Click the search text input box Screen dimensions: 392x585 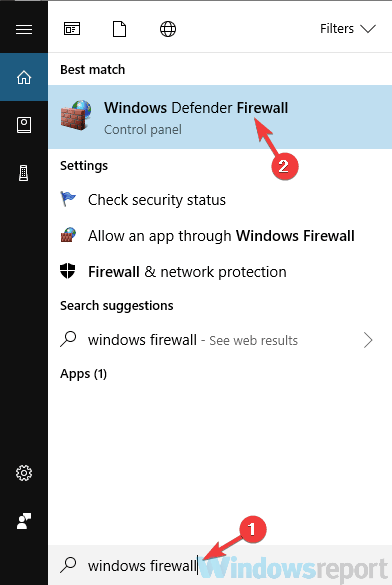pos(220,565)
